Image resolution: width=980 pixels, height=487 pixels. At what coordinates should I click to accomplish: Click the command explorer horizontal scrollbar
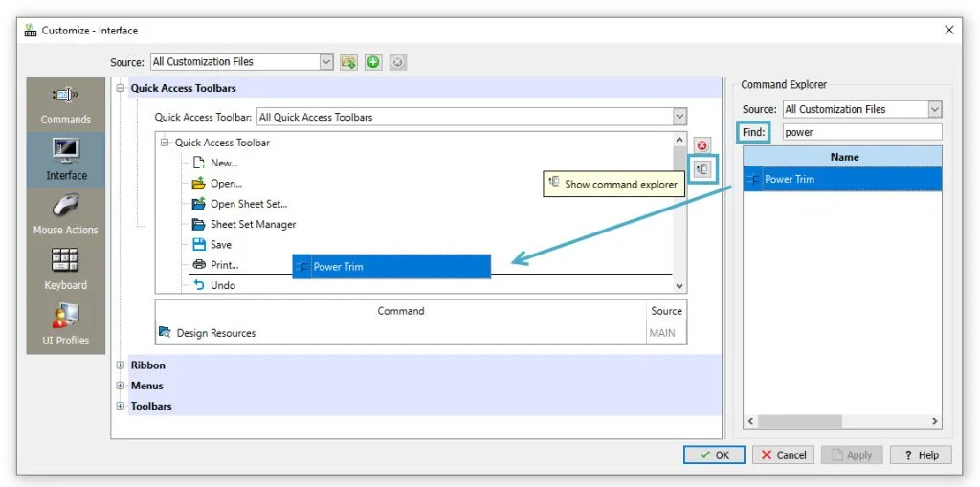pos(842,421)
